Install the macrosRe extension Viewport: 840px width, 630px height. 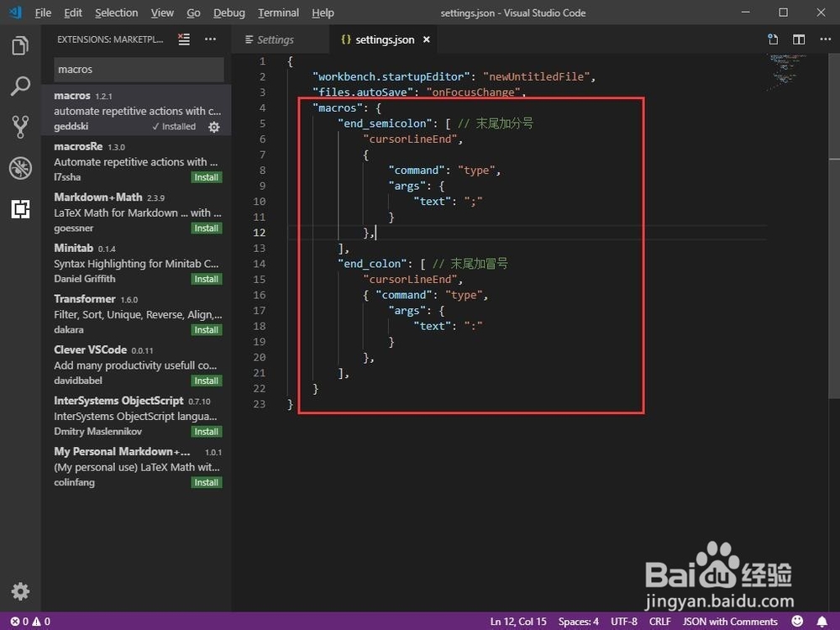coord(207,177)
